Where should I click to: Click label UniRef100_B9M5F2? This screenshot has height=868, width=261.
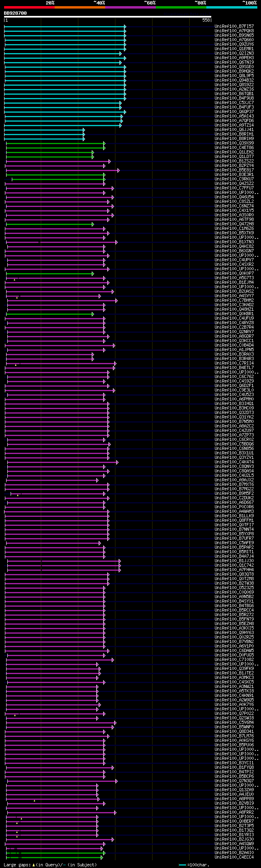(234, 493)
